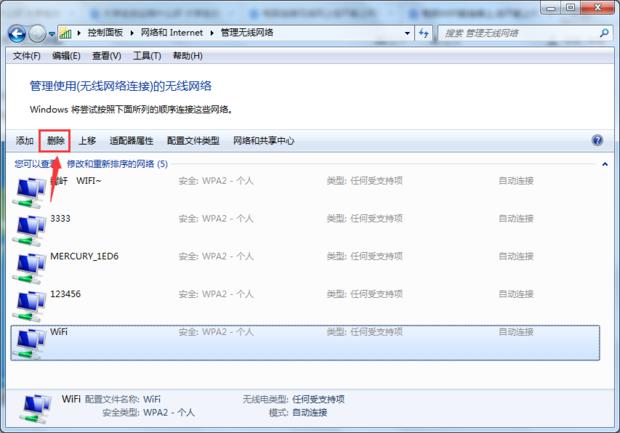Click the 删除 button in toolbar

pyautogui.click(x=56, y=141)
